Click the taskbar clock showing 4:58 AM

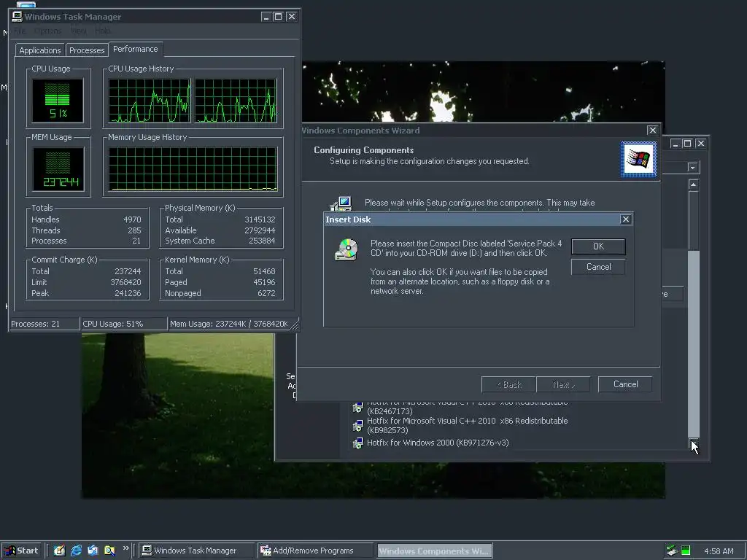coord(719,551)
